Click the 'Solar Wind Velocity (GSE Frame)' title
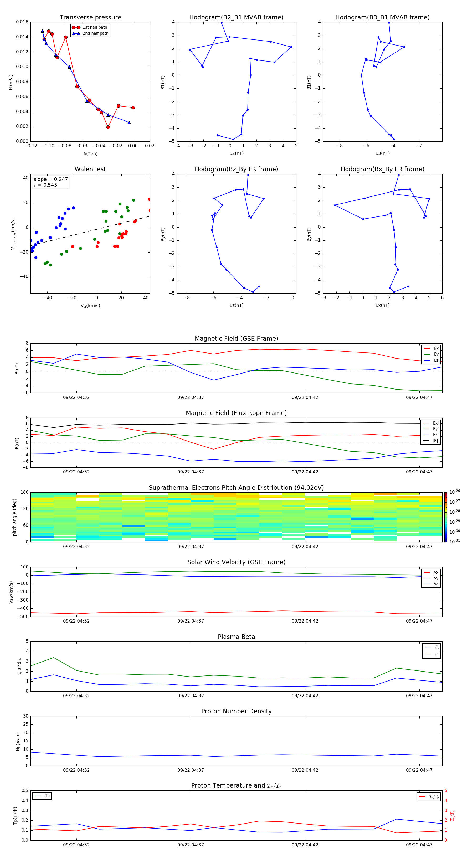 tap(236, 562)
